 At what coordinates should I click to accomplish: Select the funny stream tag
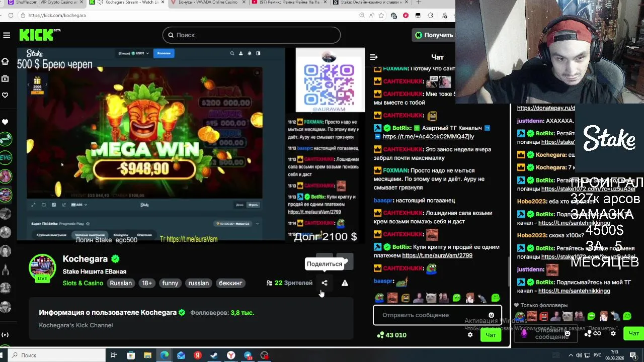[170, 283]
